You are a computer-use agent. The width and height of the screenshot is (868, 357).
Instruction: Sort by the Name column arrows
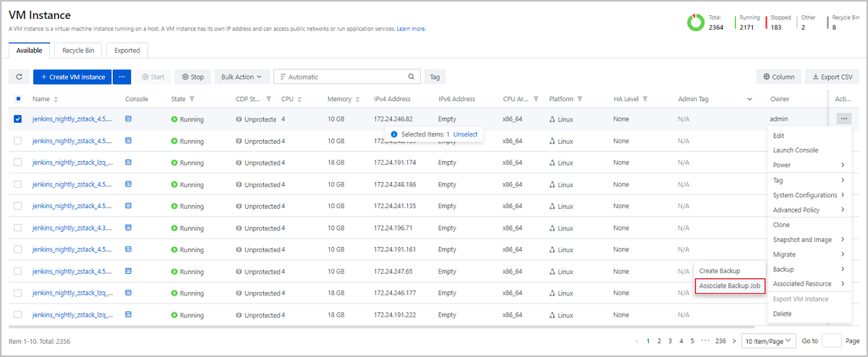(56, 99)
